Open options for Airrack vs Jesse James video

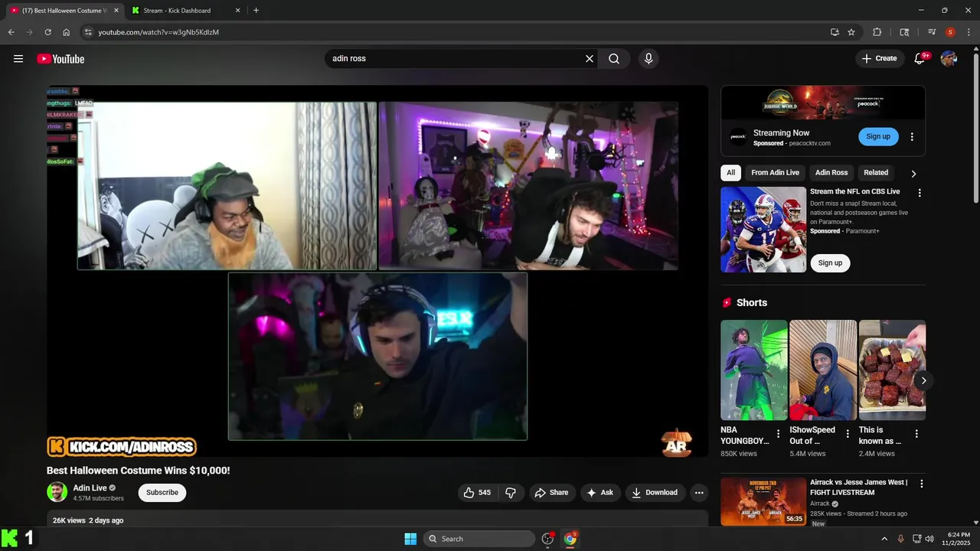922,484
